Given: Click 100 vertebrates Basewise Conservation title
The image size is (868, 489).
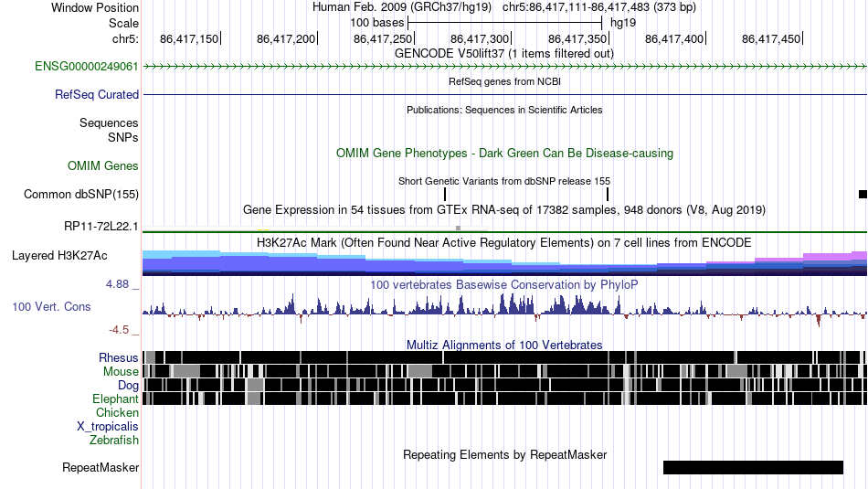Looking at the screenshot, I should click(504, 284).
